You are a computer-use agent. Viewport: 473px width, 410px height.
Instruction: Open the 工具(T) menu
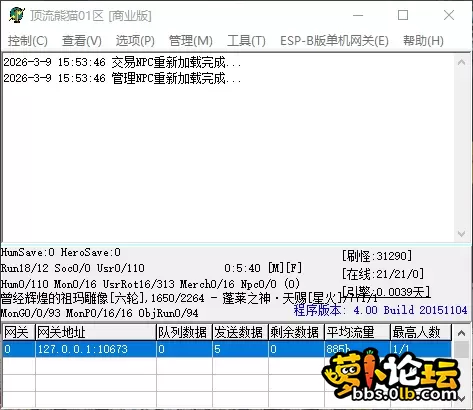point(246,41)
